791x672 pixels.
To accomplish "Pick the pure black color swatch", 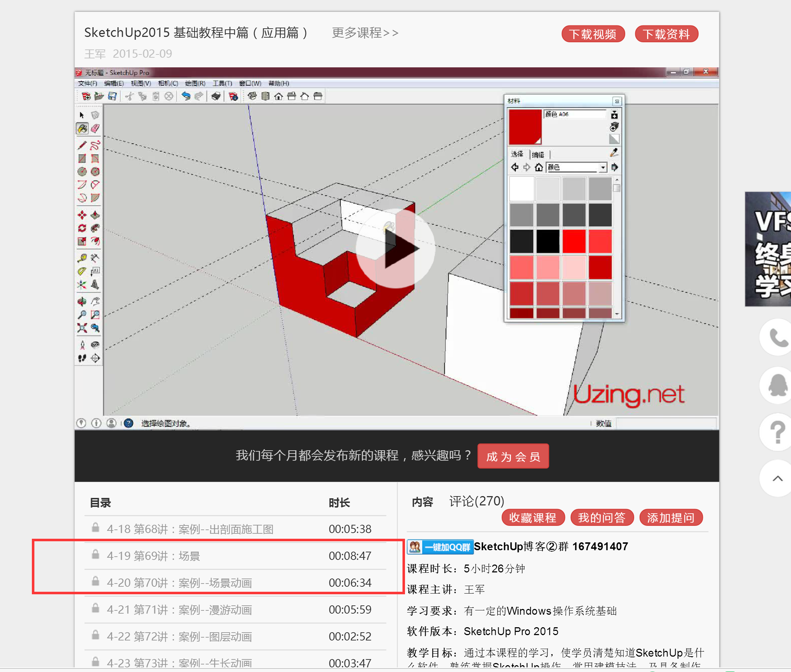I will 548,241.
